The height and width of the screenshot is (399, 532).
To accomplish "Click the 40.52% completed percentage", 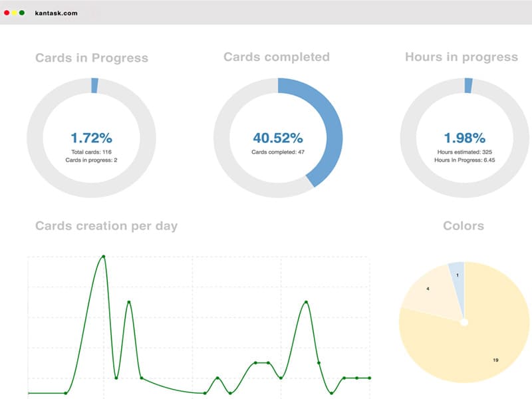I will (x=278, y=138).
